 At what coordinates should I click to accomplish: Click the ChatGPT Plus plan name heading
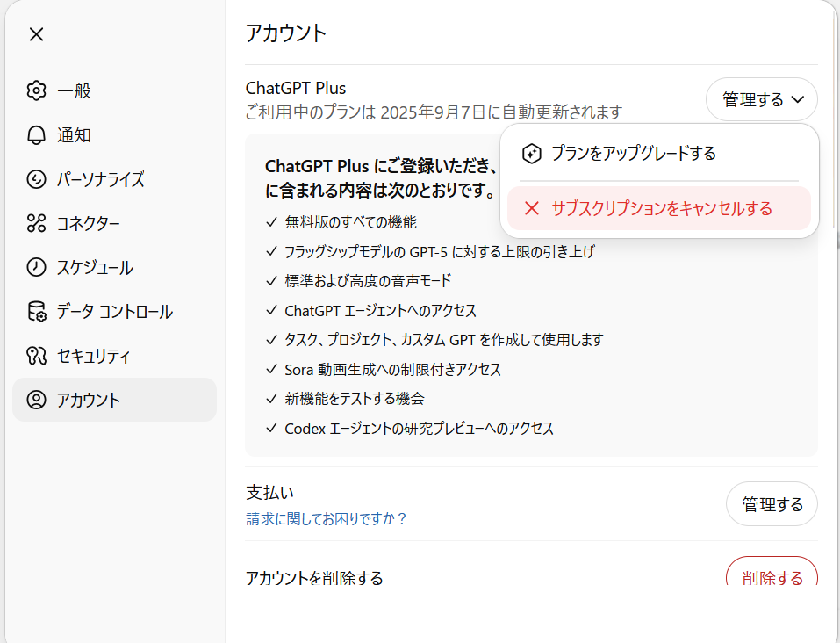pos(296,88)
